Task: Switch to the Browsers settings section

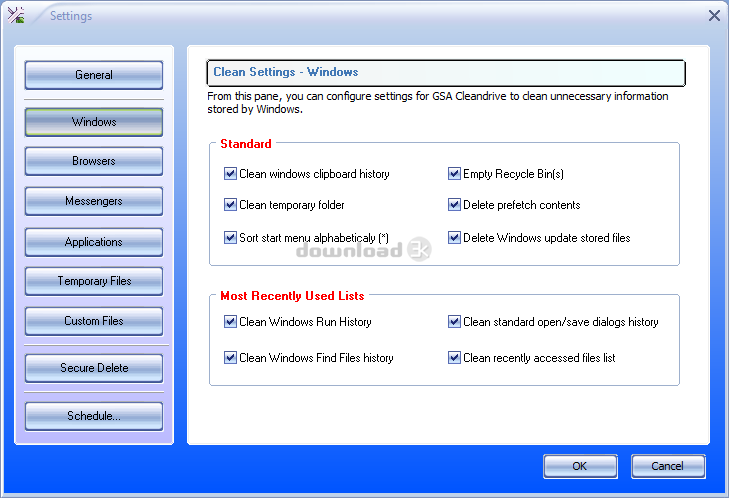Action: coord(94,161)
